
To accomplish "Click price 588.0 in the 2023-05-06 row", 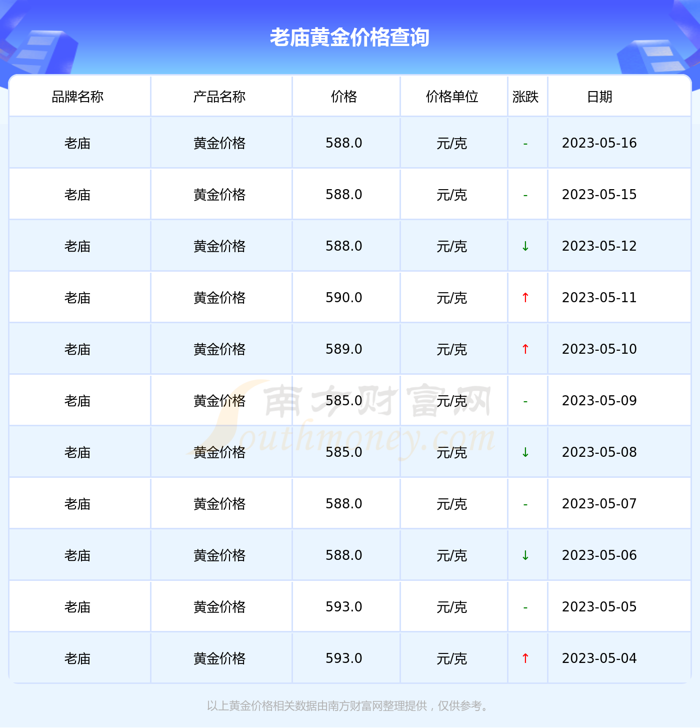I will coord(344,555).
